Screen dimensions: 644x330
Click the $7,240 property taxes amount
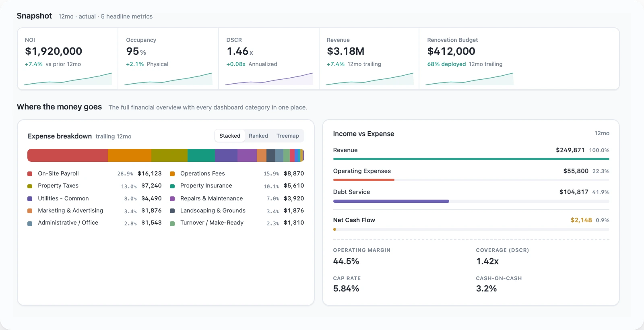[x=151, y=186]
